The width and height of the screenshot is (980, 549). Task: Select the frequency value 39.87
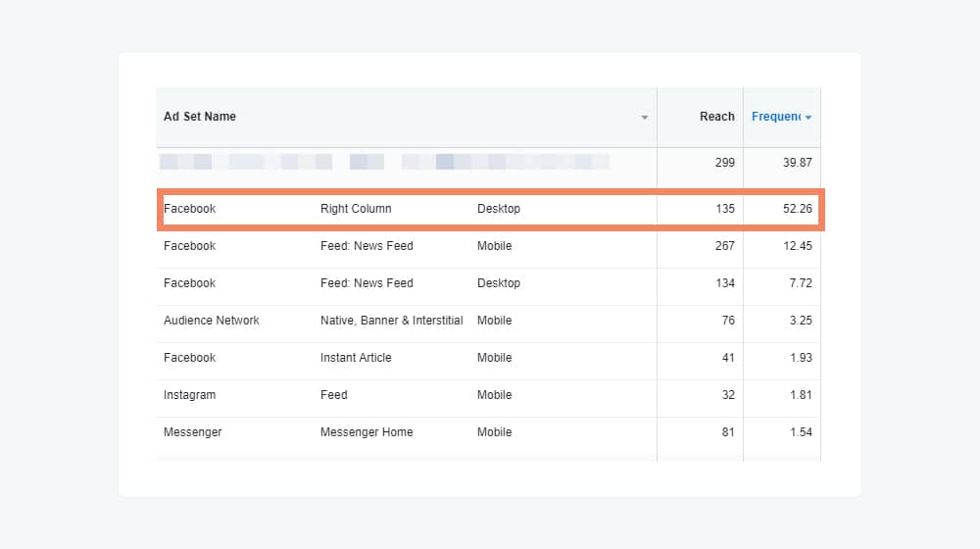pos(797,163)
